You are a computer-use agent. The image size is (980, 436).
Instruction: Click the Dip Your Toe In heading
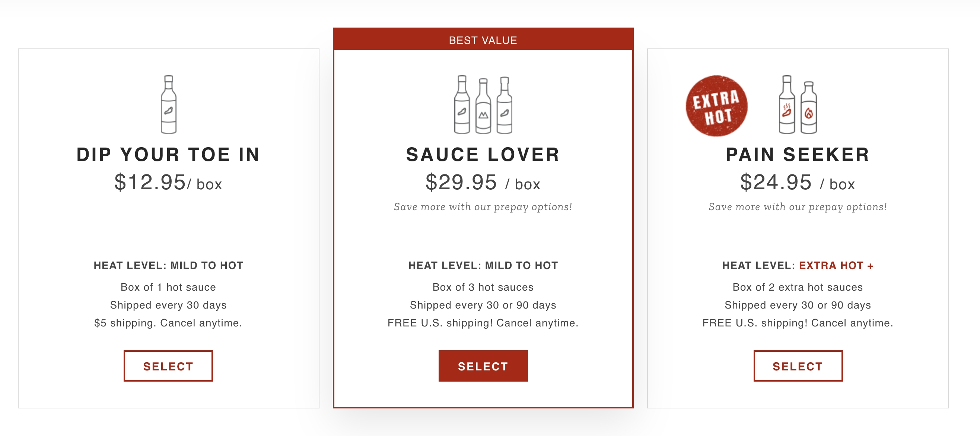(168, 155)
